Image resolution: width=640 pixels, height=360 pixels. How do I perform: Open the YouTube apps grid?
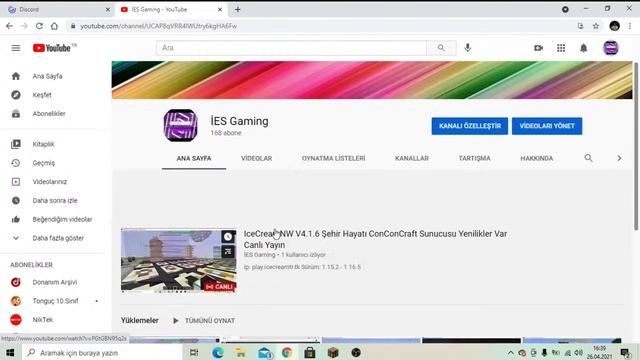pos(561,48)
